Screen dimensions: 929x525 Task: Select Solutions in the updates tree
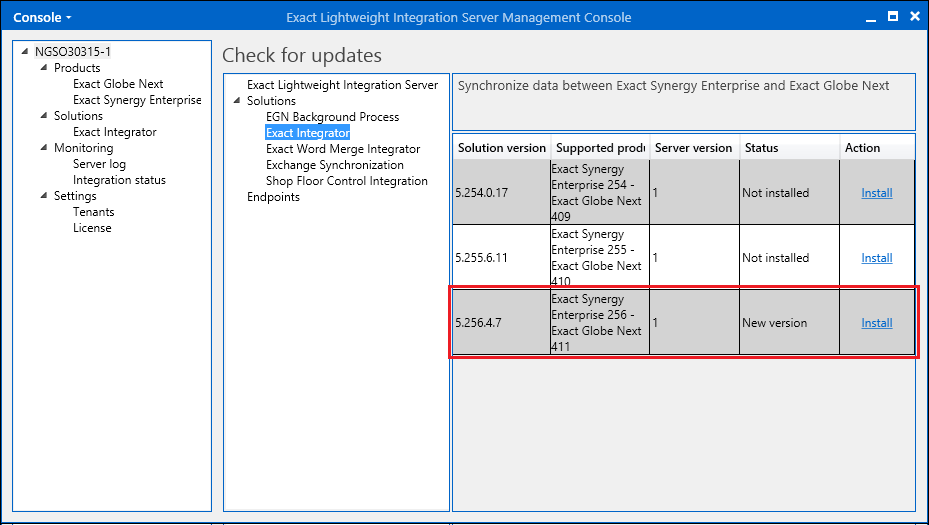271,101
